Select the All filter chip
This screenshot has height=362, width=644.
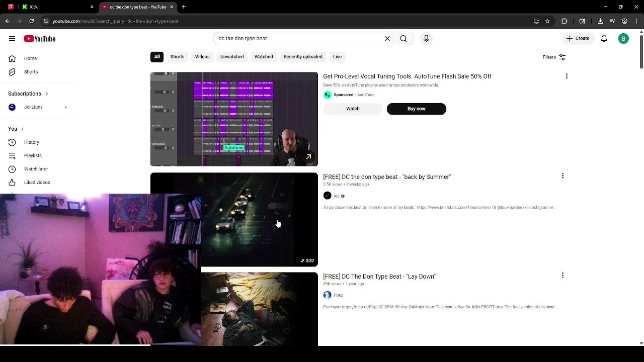pos(157,57)
